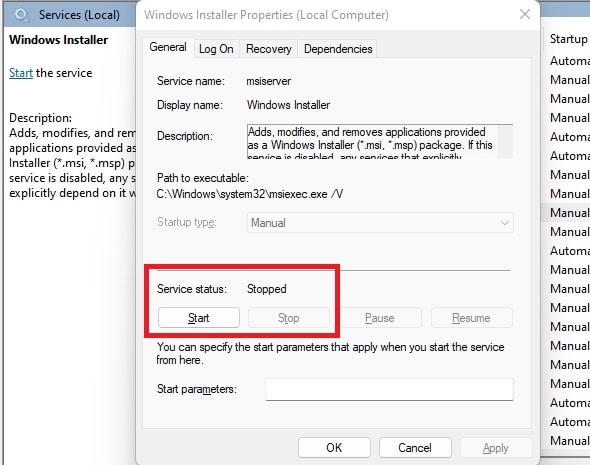Click the Services (Local) gear icon
The image size is (590, 465).
tap(21, 15)
